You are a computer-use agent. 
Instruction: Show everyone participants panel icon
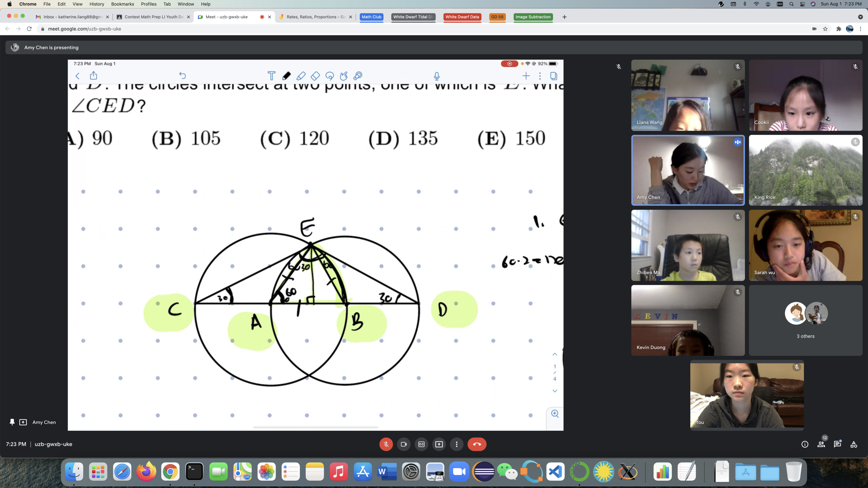click(821, 444)
